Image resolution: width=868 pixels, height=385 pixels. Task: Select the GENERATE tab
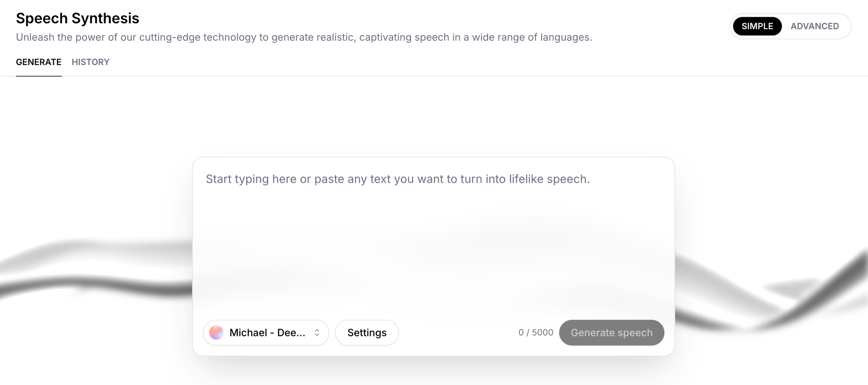pos(38,62)
